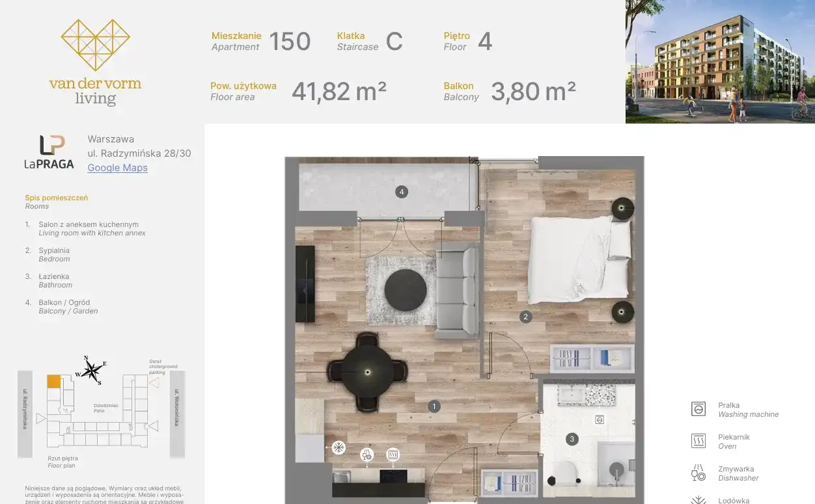The width and height of the screenshot is (815, 504).
Task: Click the 'Salon z aneksem kuchennym' room entry
Action: point(89,224)
